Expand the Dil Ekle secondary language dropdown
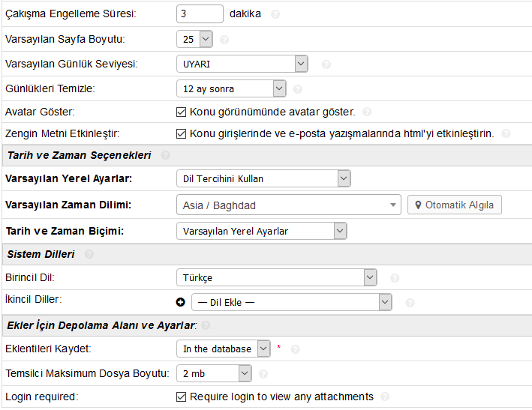 pos(291,302)
